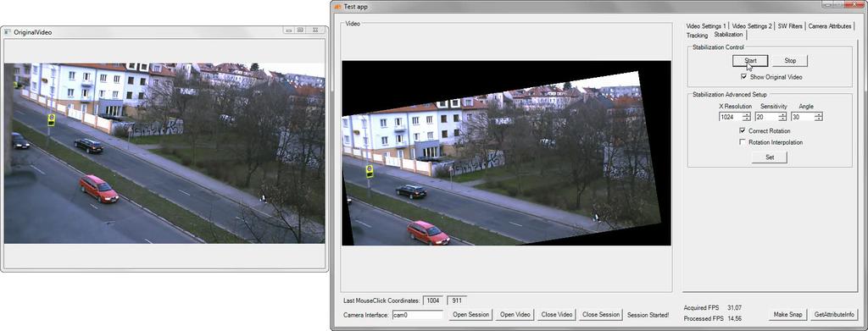This screenshot has width=868, height=331.
Task: Click the Acquired FPS value 31,07
Action: [x=735, y=308]
